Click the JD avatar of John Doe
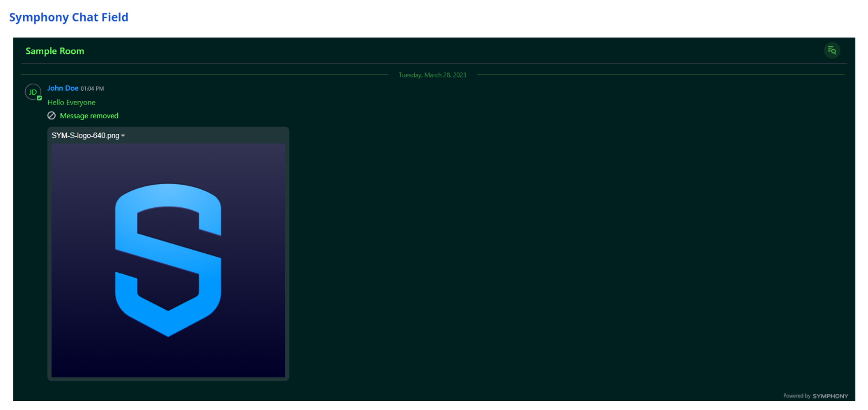This screenshot has height=410, width=868. (33, 92)
